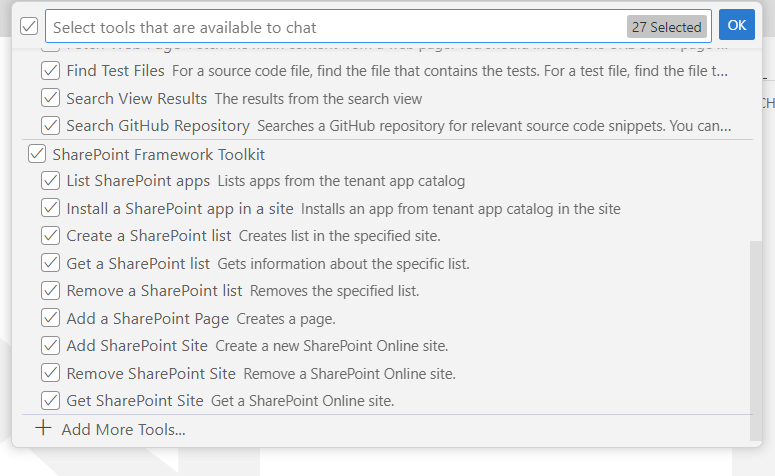Uncheck Add a SharePoint Page tool

tap(50, 318)
